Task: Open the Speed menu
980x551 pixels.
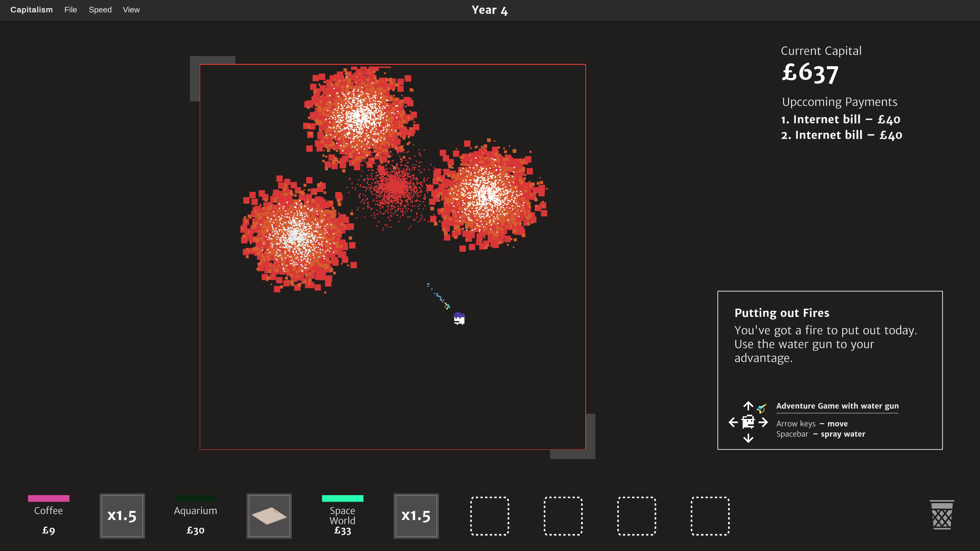Action: [x=100, y=10]
